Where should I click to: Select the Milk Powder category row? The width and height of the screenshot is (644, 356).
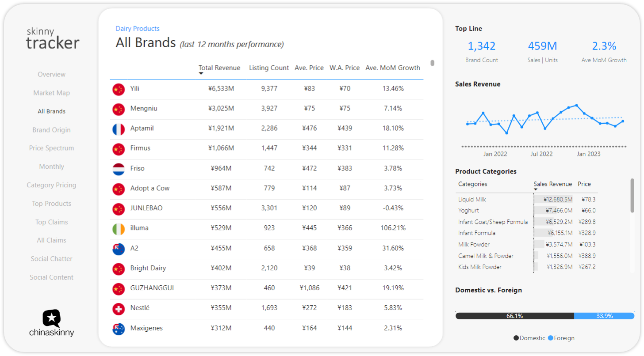(526, 245)
